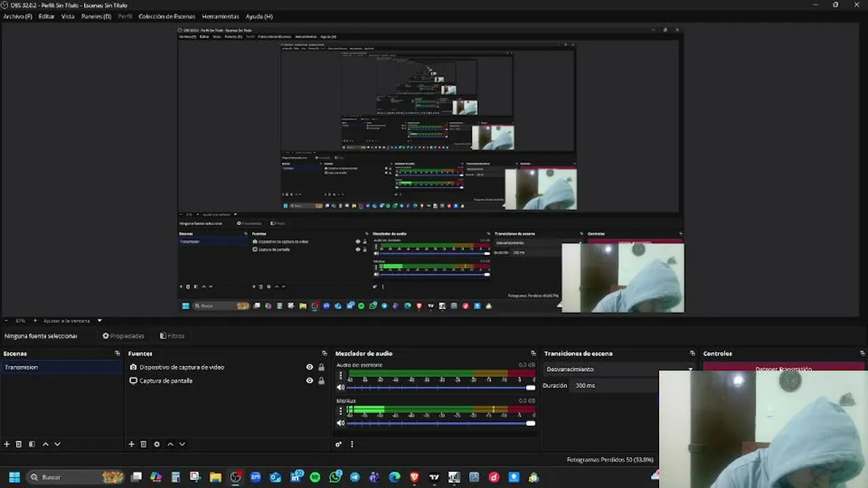Image resolution: width=868 pixels, height=488 pixels.
Task: Pop out the Fuentes panel
Action: [x=324, y=353]
